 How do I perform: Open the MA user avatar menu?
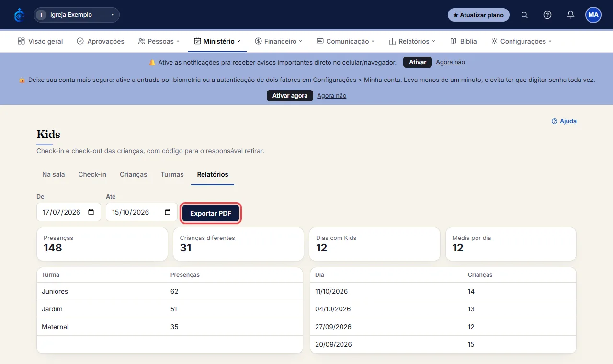[x=593, y=15]
